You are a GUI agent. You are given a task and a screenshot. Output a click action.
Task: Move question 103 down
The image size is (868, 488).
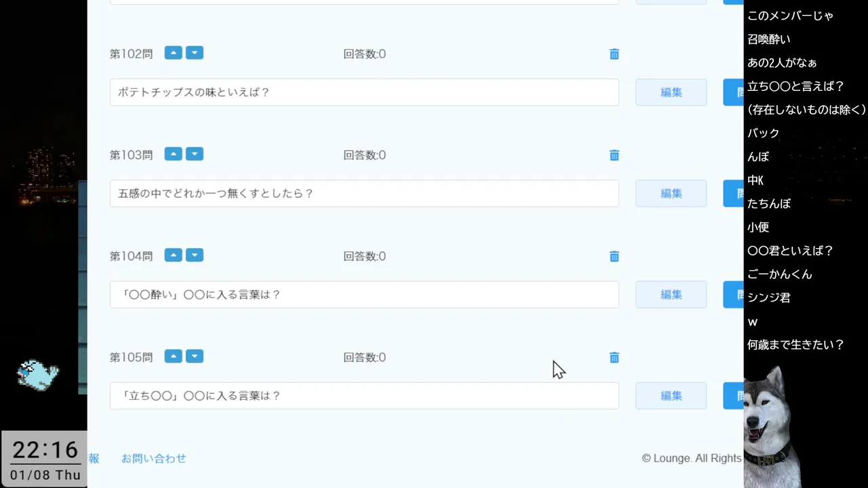195,154
